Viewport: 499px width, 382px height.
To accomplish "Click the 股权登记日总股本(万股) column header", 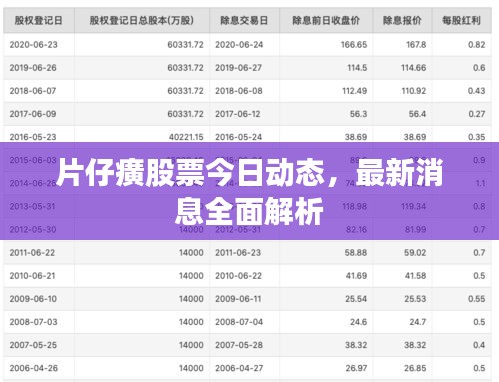I will pyautogui.click(x=142, y=21).
